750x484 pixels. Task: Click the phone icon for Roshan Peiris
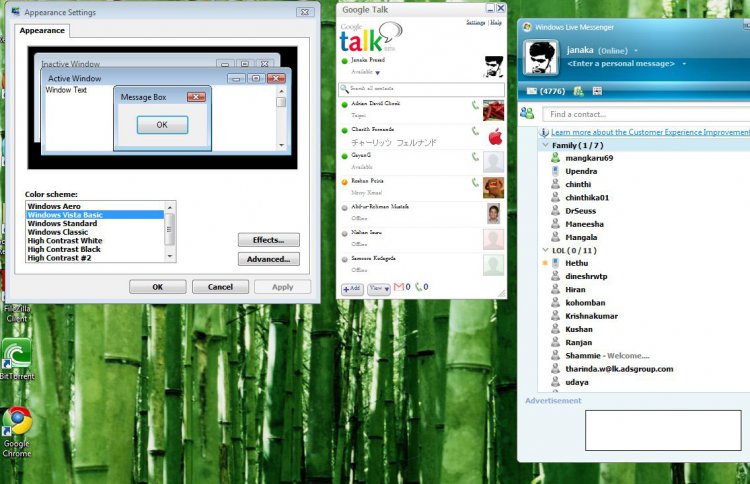tap(475, 183)
